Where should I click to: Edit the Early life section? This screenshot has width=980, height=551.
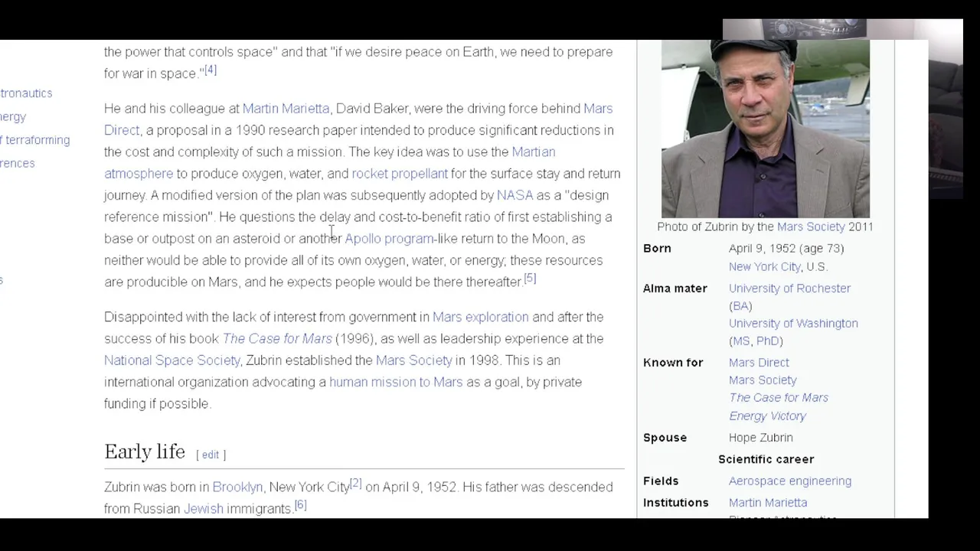[211, 455]
